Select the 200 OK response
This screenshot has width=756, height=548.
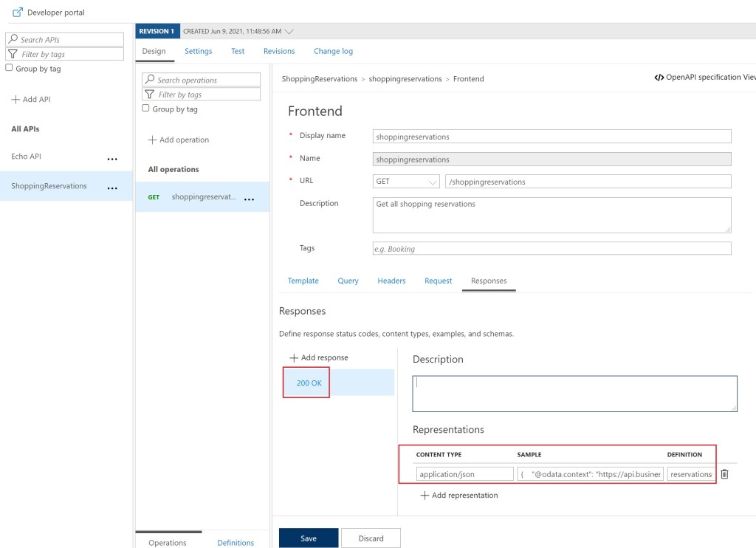tap(309, 383)
